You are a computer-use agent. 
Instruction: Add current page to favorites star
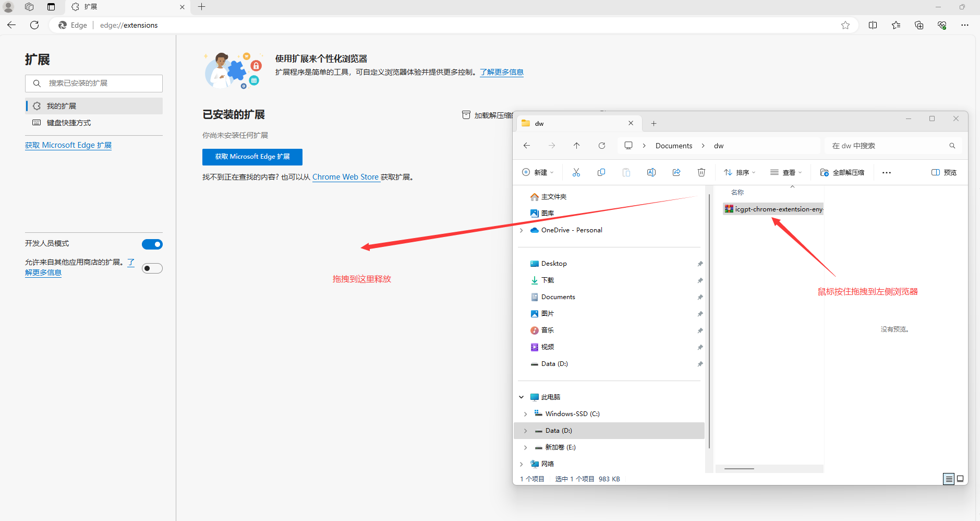click(845, 25)
